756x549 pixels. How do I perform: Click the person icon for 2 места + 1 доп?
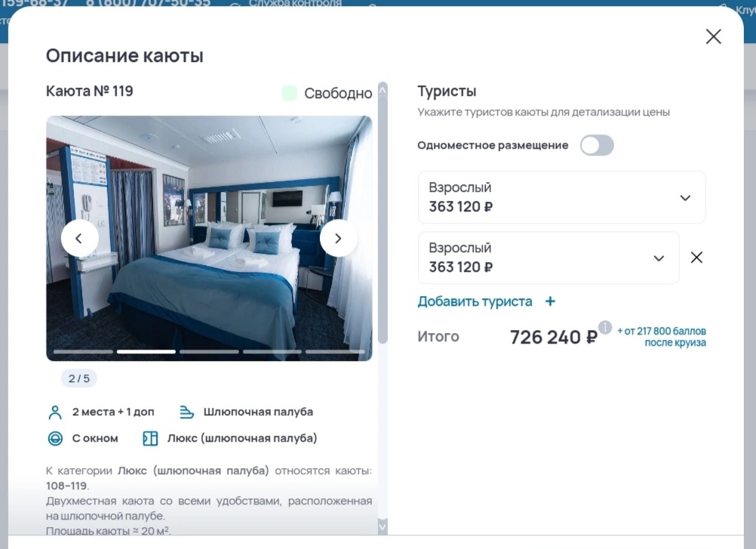coord(55,412)
